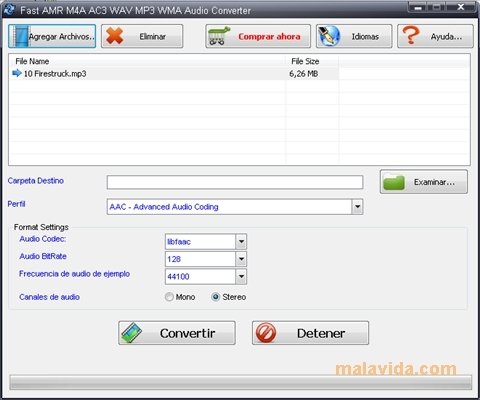Click the app icon in title bar
Image resolution: width=480 pixels, height=400 pixels.
tap(9, 9)
